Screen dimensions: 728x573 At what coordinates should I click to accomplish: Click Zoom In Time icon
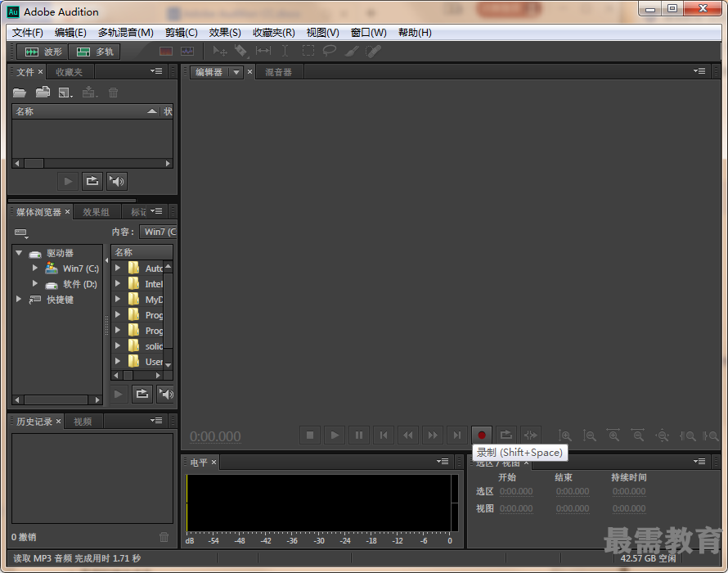[x=613, y=435]
